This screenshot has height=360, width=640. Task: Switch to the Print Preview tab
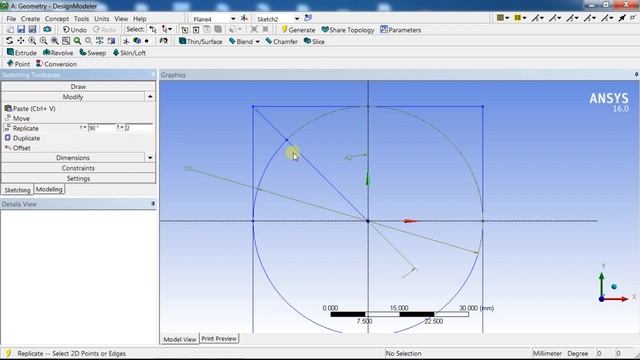(x=219, y=338)
